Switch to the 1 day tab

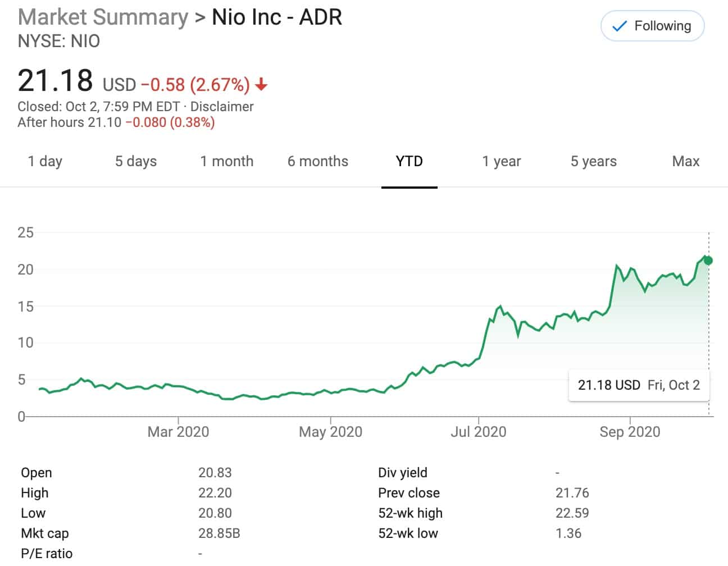click(45, 162)
